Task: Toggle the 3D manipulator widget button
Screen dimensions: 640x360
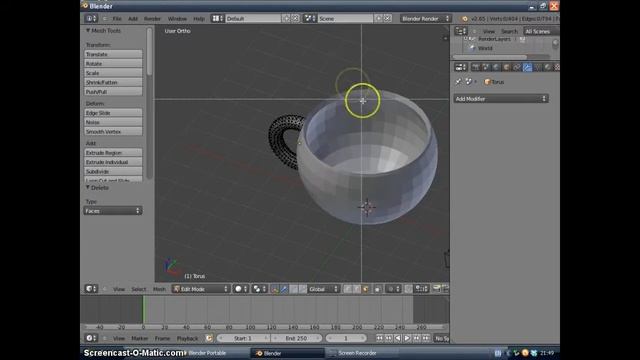Action: pyautogui.click(x=275, y=289)
